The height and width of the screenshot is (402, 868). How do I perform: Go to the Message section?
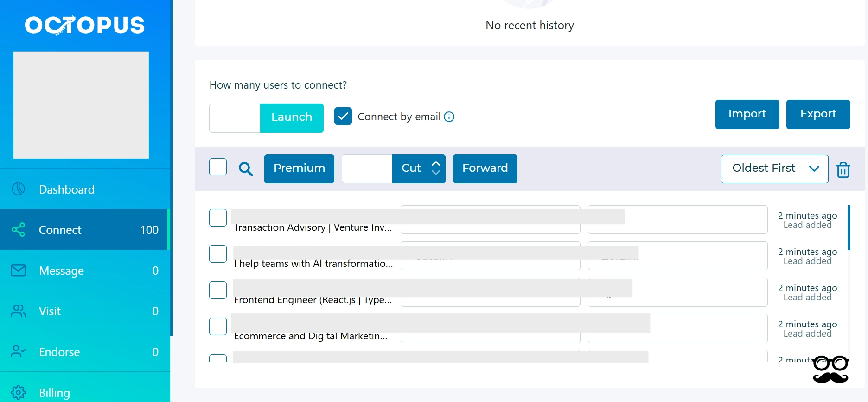[85, 270]
